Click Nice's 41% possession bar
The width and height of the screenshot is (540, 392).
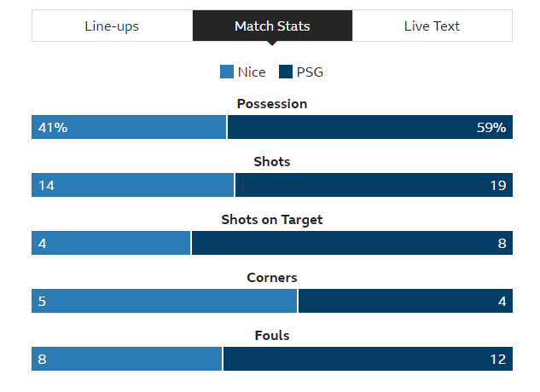[129, 127]
